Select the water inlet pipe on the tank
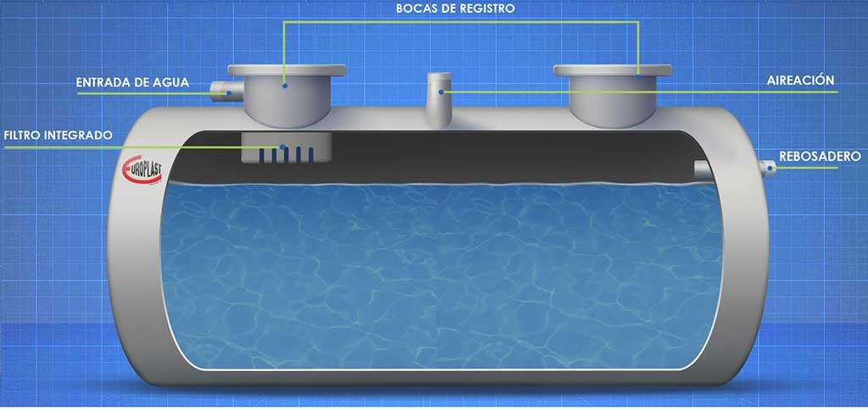The height and width of the screenshot is (410, 868). pyautogui.click(x=225, y=91)
